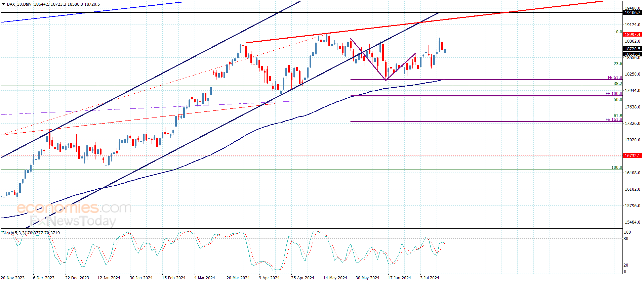Click the 16408.0 price axis value

632,173
